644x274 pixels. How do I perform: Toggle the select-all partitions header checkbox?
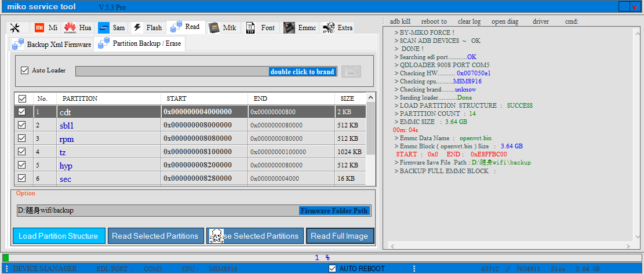click(22, 98)
